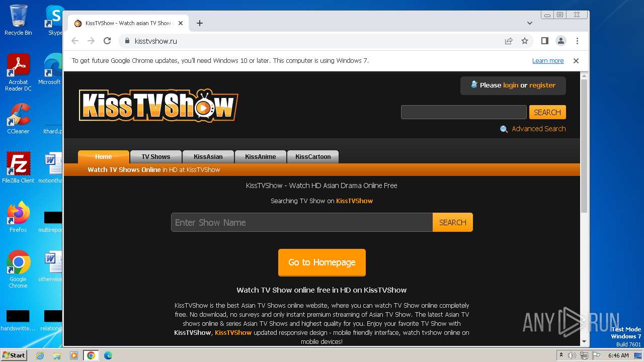Click the address bar URL kisstvshow.ru
This screenshot has height=362, width=644.
[156, 41]
